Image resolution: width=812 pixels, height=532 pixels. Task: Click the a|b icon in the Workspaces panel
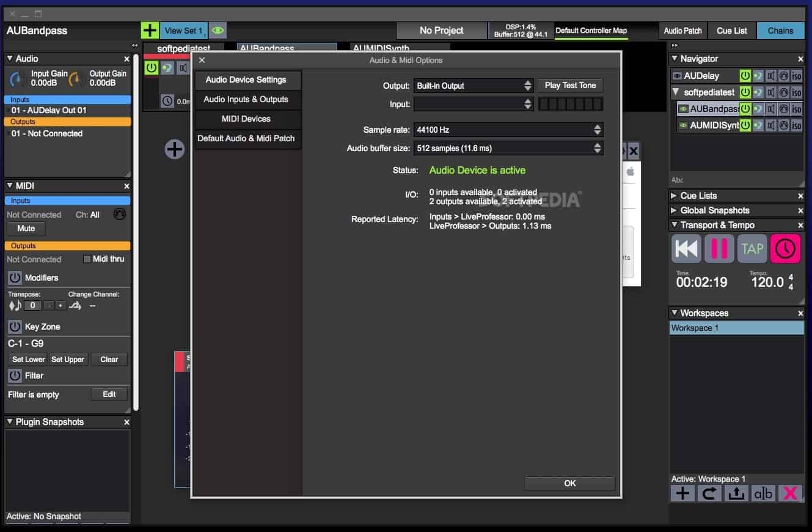pyautogui.click(x=763, y=493)
